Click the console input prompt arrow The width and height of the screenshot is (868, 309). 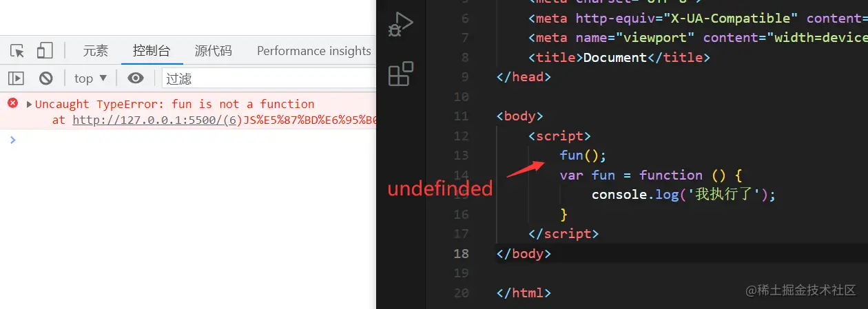click(12, 140)
